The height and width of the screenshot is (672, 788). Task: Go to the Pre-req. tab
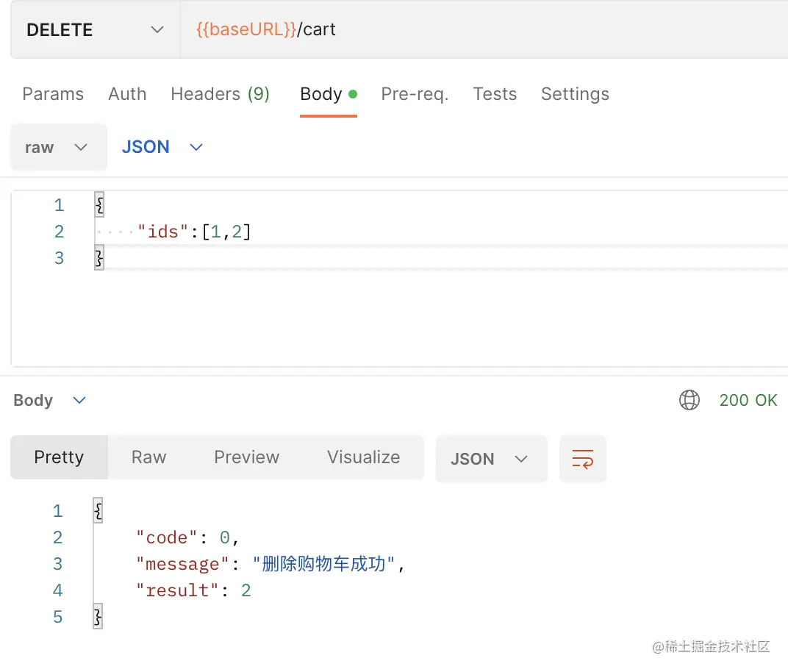tap(415, 94)
